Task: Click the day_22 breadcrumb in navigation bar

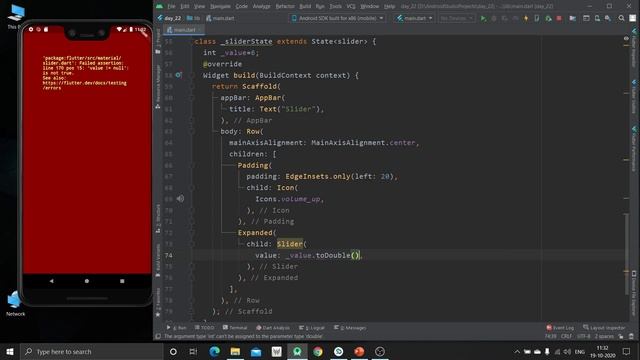Action: click(169, 18)
